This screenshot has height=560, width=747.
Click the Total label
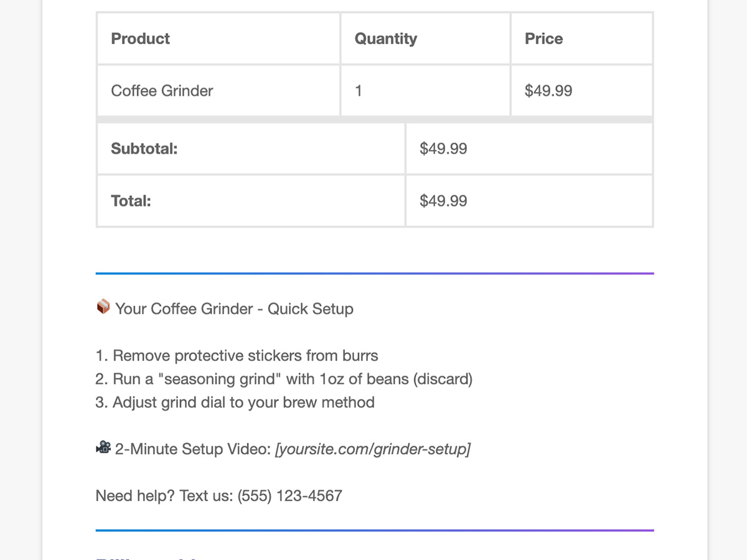[131, 201]
